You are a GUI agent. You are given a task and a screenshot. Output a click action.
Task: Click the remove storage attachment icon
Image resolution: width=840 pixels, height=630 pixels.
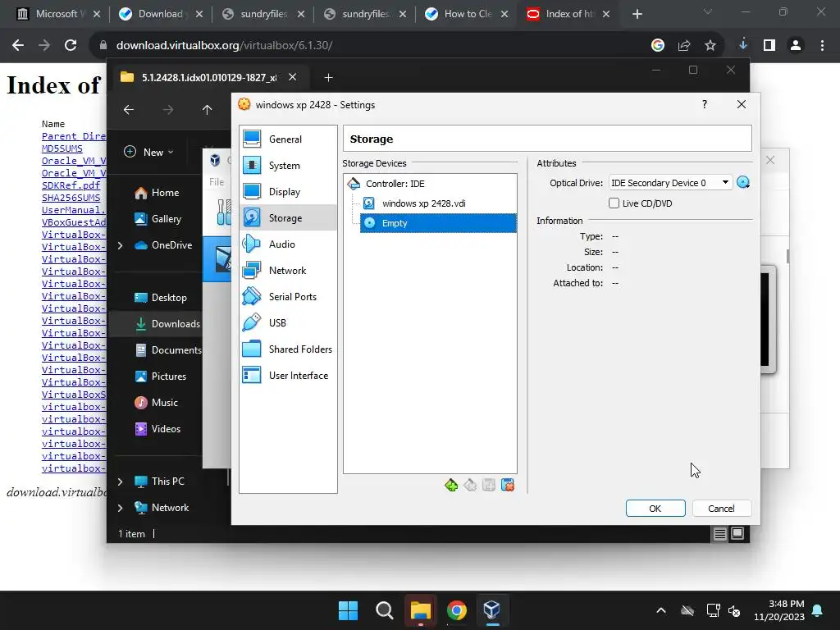pyautogui.click(x=507, y=486)
